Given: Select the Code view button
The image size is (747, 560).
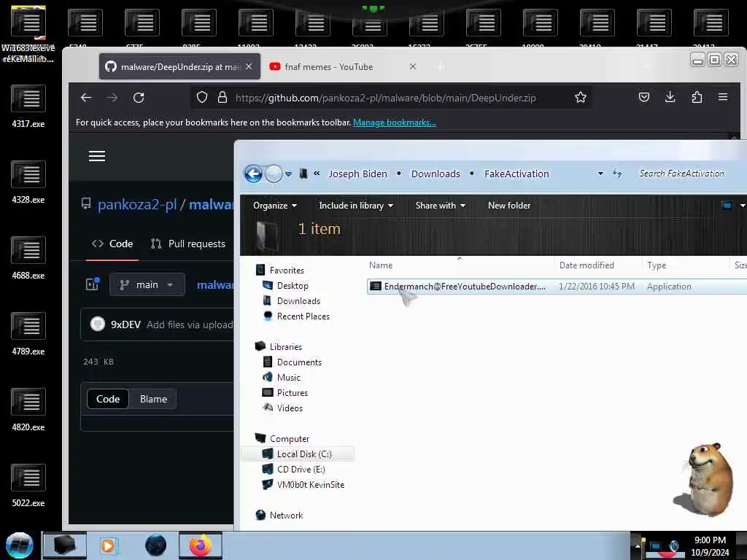Looking at the screenshot, I should point(108,399).
